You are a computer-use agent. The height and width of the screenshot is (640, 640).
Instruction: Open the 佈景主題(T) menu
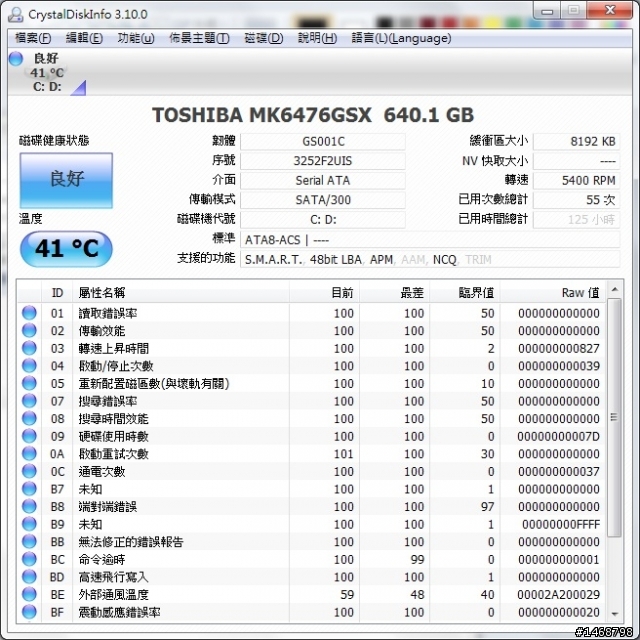(199, 38)
